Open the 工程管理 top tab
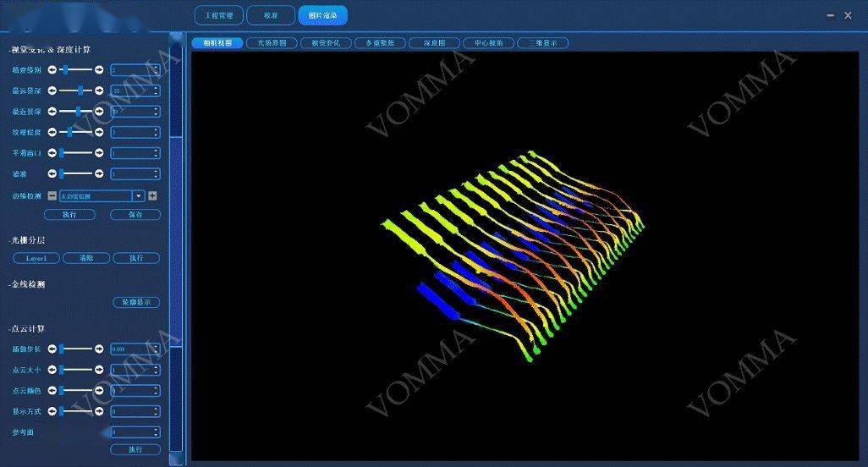This screenshot has width=868, height=467. [x=219, y=15]
